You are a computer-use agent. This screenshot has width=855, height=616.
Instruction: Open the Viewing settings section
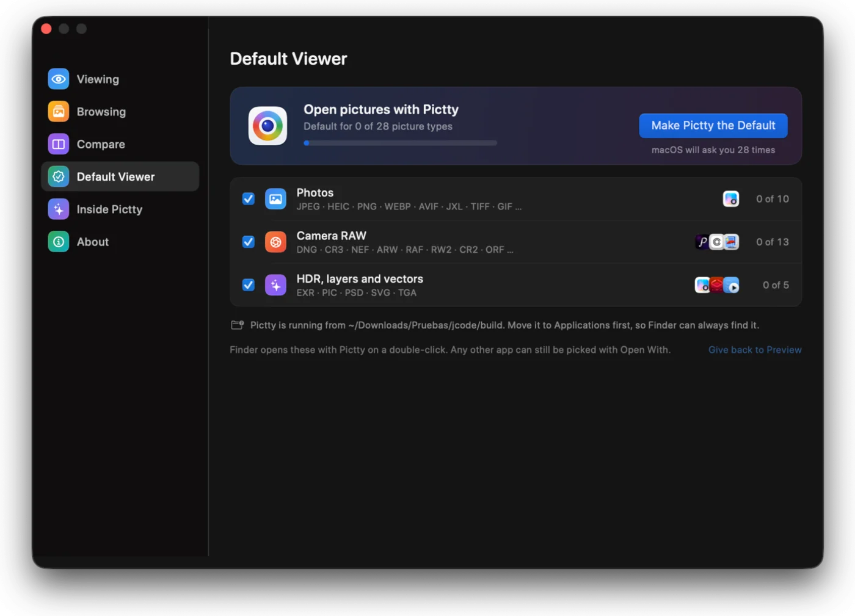point(120,79)
